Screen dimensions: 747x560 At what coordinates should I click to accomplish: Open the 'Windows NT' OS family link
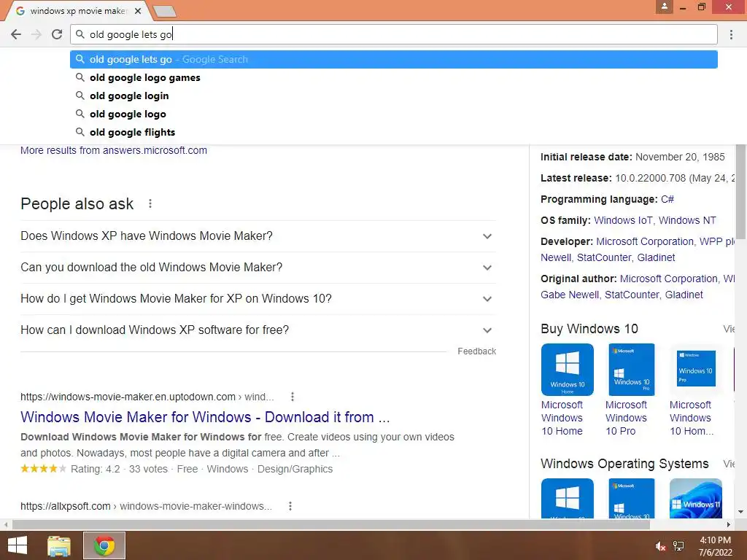(x=687, y=220)
